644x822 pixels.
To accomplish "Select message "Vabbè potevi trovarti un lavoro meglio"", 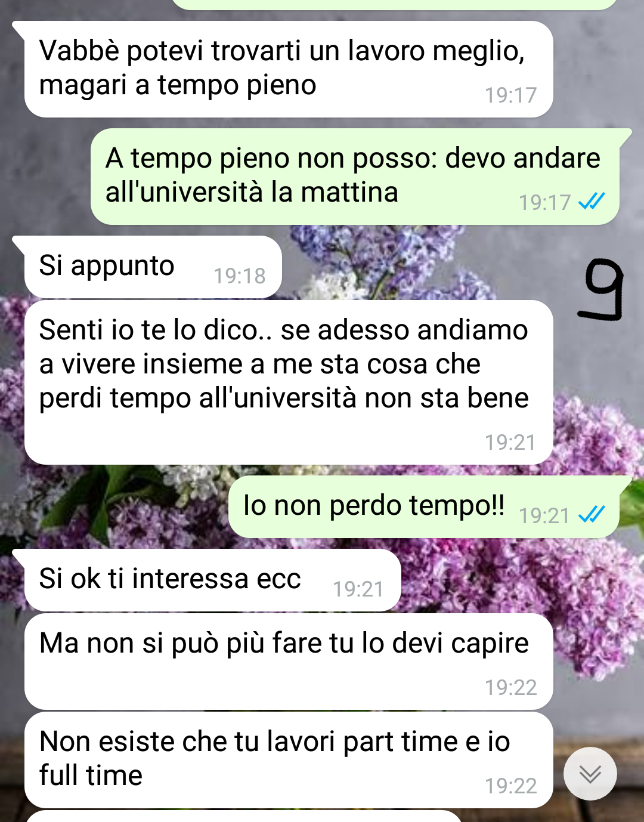I will click(x=289, y=69).
